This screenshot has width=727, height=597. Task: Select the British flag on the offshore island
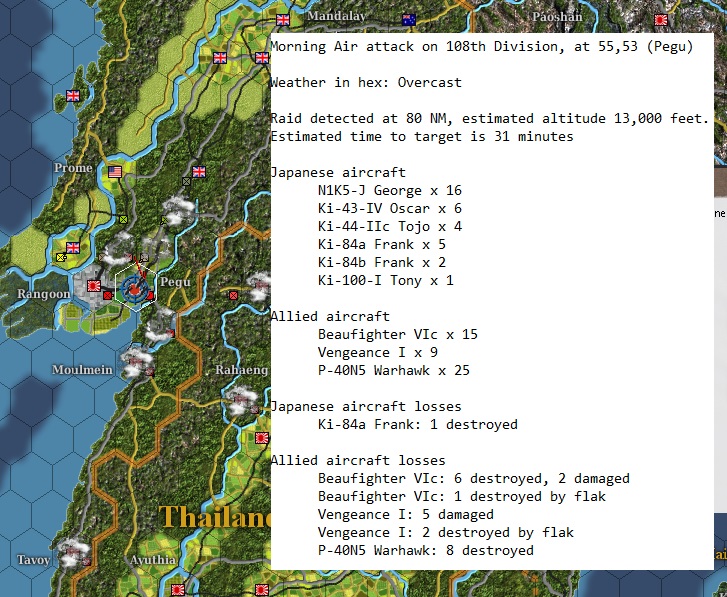coord(73,95)
